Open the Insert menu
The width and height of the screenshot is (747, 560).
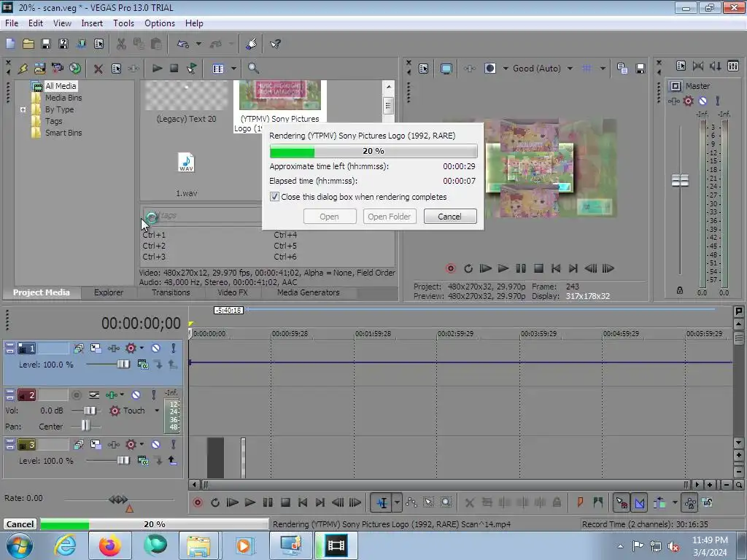coord(92,23)
